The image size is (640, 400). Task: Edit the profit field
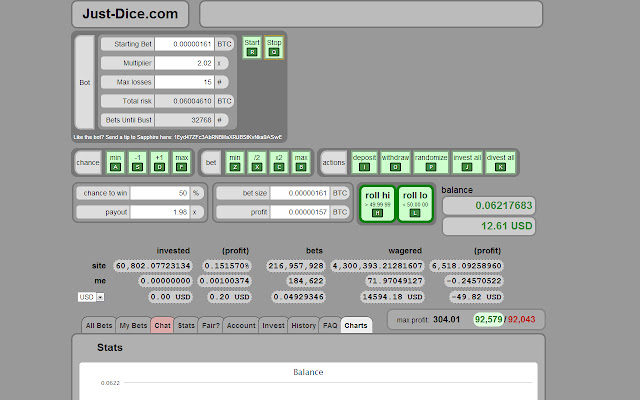(300, 212)
